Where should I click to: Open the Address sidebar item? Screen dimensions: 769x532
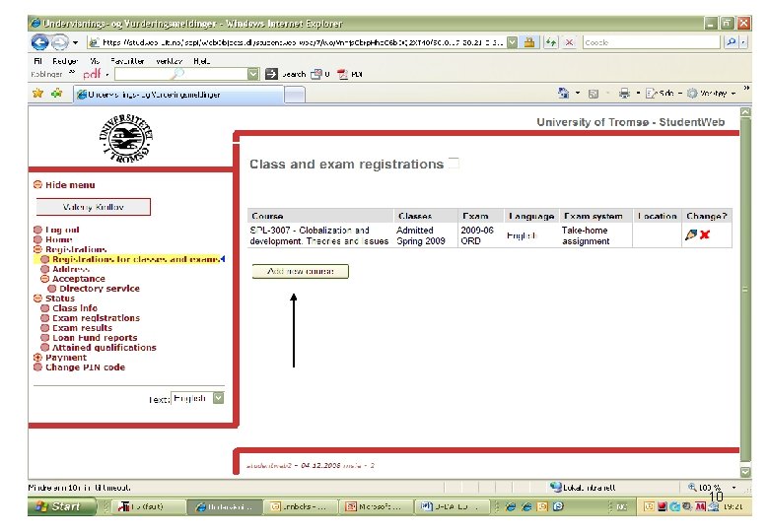[71, 269]
